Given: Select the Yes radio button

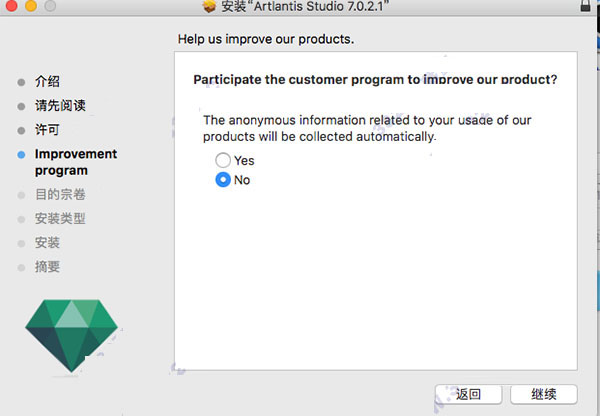Looking at the screenshot, I should [x=222, y=160].
